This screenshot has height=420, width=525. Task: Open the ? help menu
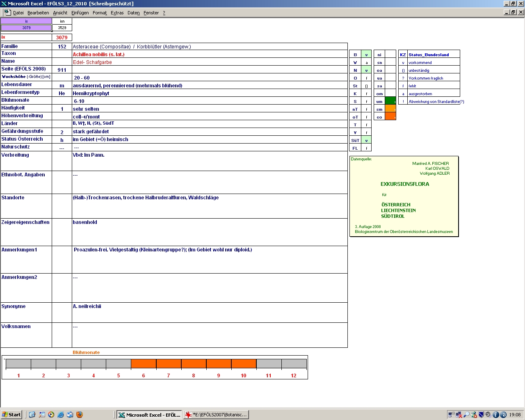(164, 13)
